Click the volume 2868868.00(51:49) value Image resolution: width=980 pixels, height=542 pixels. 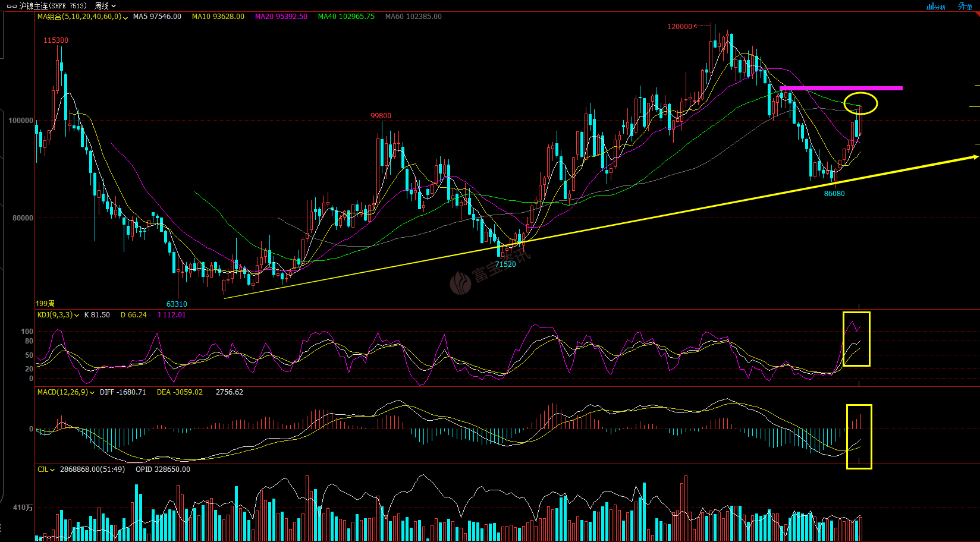92,469
